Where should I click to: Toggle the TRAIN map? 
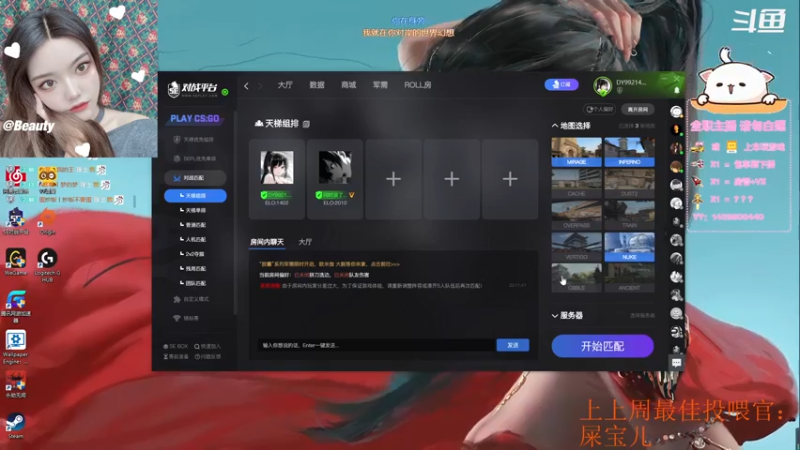coord(629,215)
